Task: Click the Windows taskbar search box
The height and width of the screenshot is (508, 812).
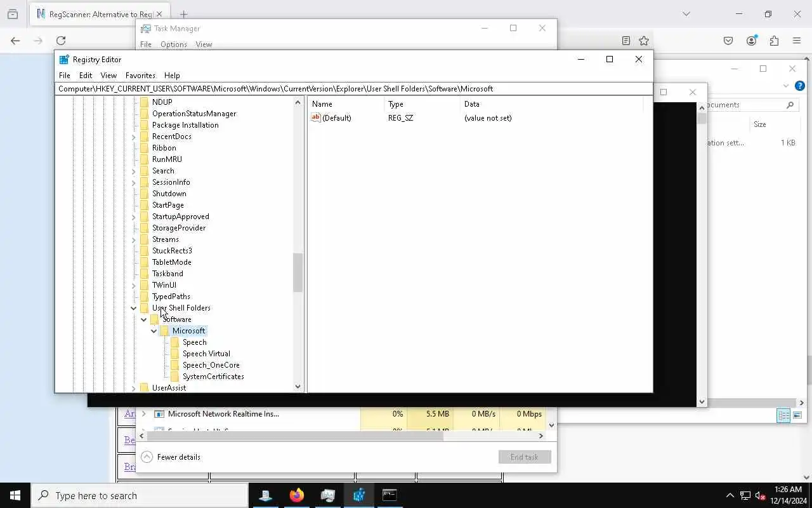Action: click(x=140, y=495)
